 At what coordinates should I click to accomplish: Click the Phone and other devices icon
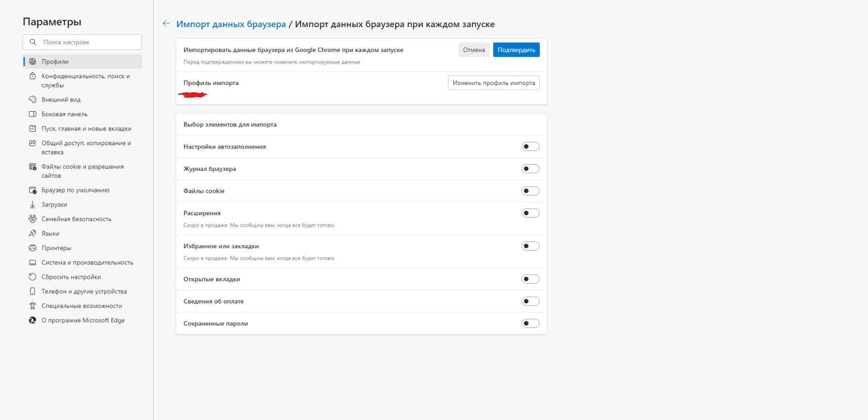tap(33, 291)
